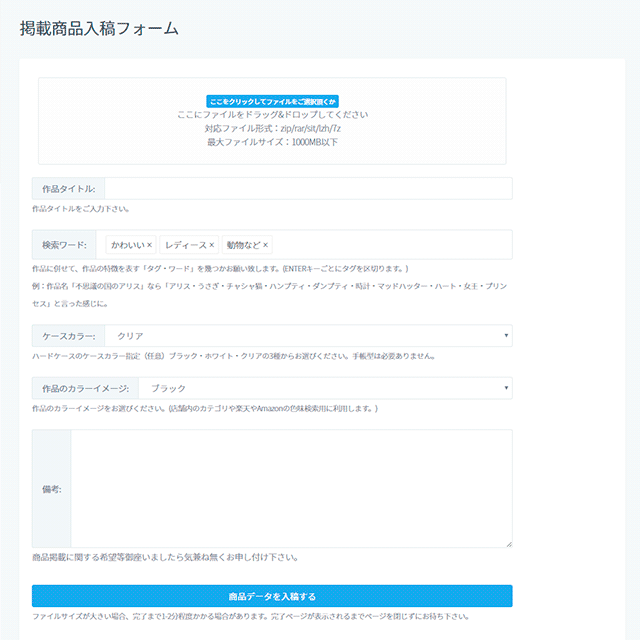This screenshot has width=640, height=640.
Task: Grab the 備考 textarea resize handle
Action: (508, 544)
